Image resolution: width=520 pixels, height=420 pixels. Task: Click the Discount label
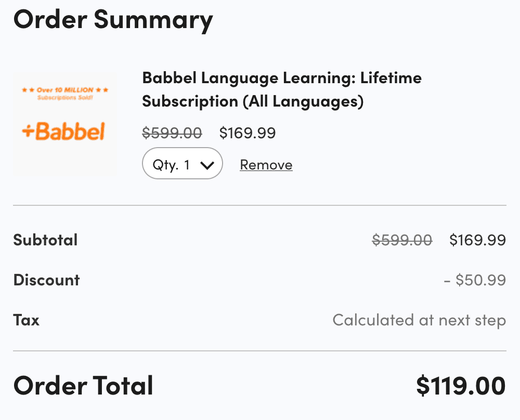pyautogui.click(x=46, y=280)
